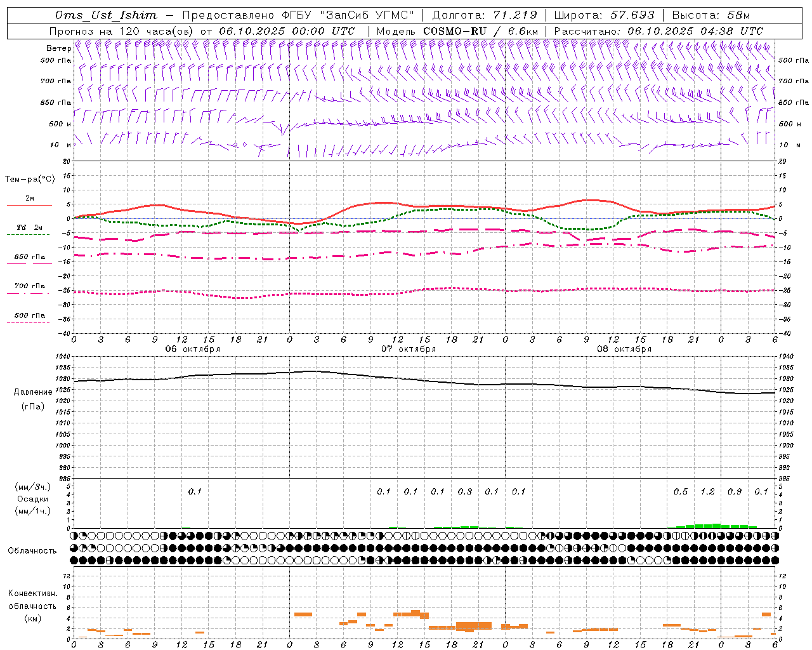Click the Облачность cloud cover panel label
The height and width of the screenshot is (650, 812).
point(32,550)
